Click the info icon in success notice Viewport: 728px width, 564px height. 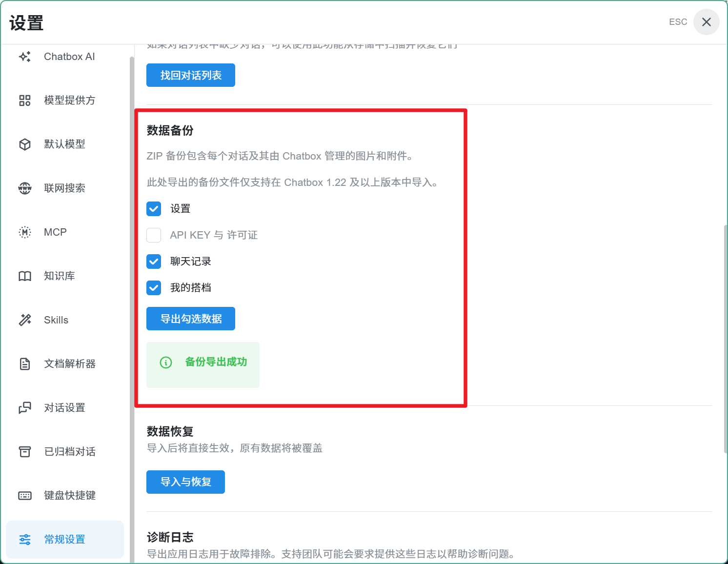coord(166,363)
